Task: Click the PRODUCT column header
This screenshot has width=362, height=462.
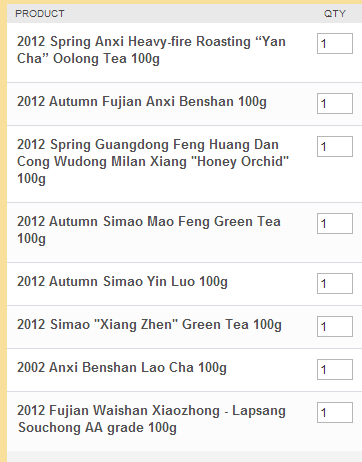Action: click(x=40, y=14)
